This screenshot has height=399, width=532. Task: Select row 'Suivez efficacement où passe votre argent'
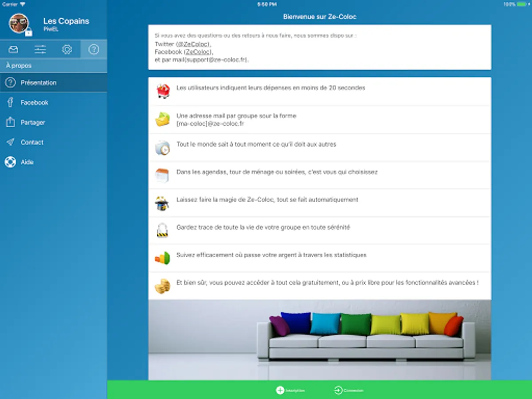pos(320,258)
